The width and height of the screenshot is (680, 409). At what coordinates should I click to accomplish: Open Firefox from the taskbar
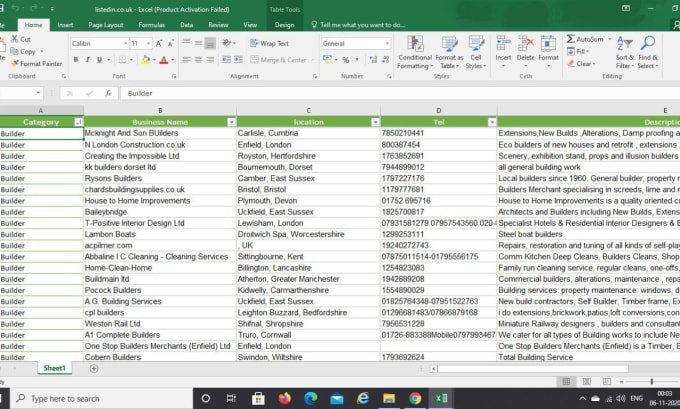[x=284, y=398]
